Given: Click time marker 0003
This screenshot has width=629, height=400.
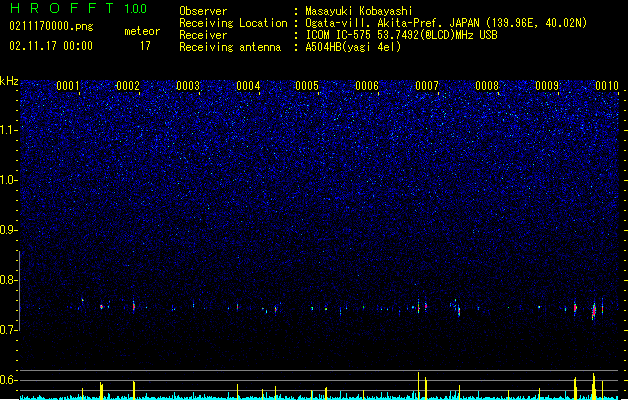Looking at the screenshot, I should 188,85.
